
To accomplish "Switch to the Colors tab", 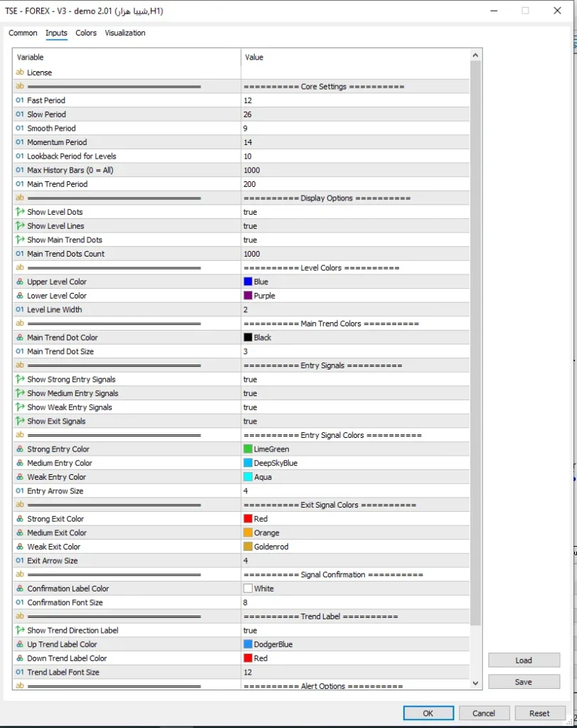I will 86,33.
